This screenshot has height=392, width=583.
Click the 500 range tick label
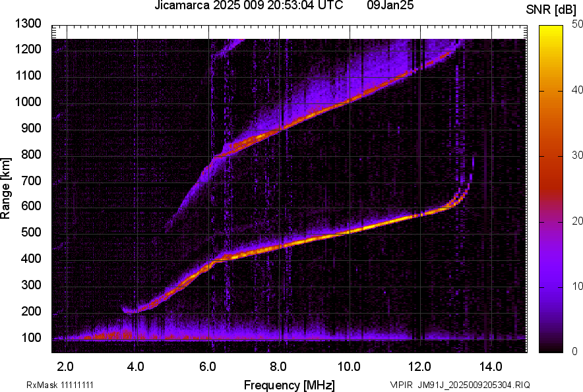pyautogui.click(x=31, y=232)
